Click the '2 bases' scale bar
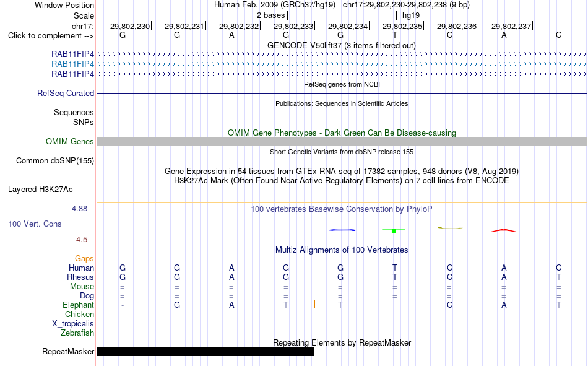 (x=342, y=15)
